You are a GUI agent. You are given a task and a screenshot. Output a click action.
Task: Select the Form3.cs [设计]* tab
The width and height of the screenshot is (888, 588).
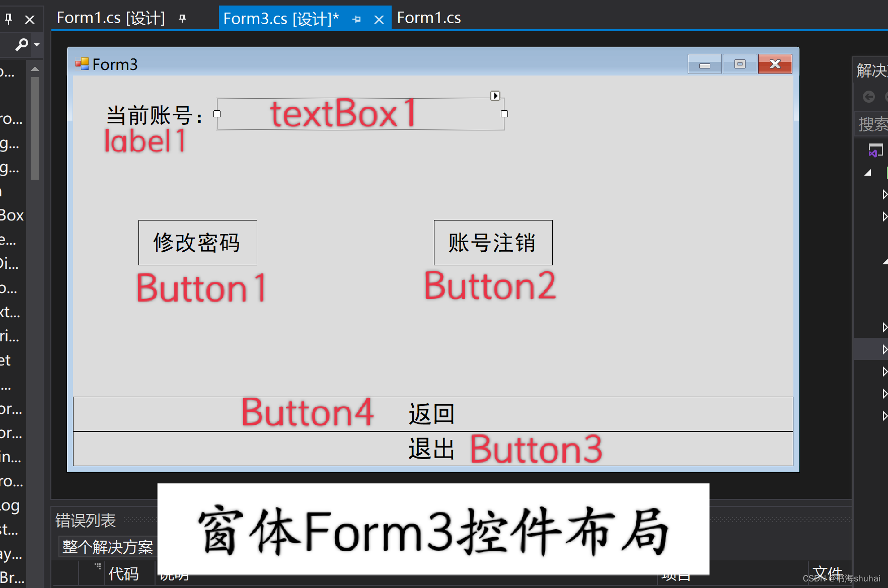281,19
